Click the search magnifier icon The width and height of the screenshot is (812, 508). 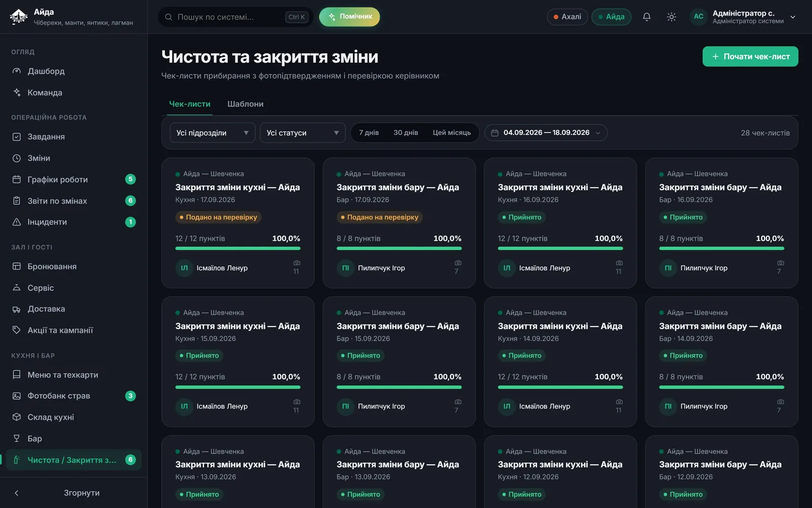(x=168, y=17)
